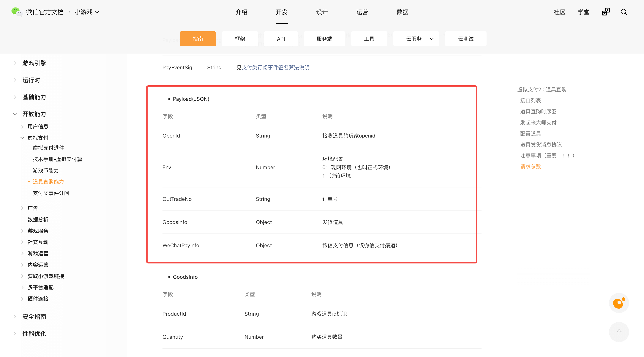
Task: Select the 服务端 navigation tab
Action: [x=324, y=39]
